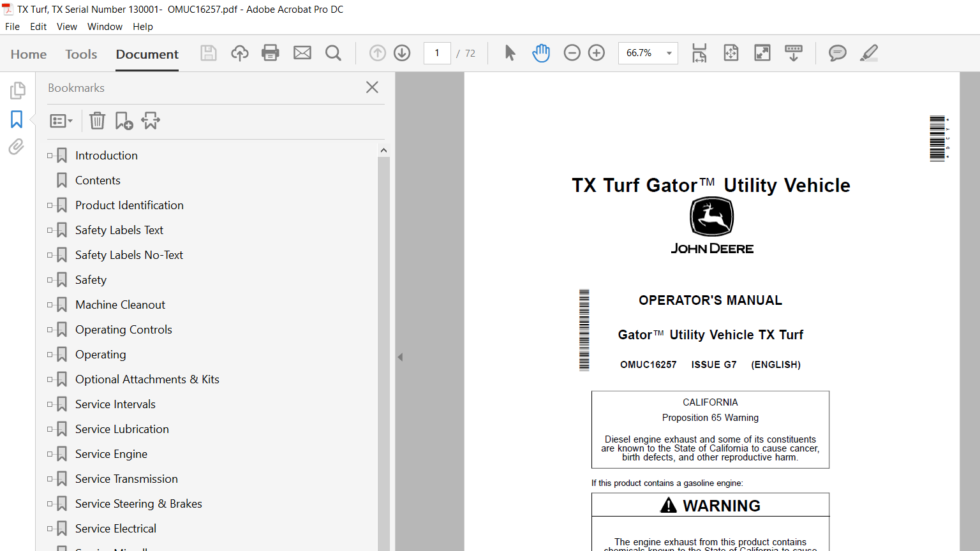Open Service Lubrication bookmark

click(x=122, y=429)
